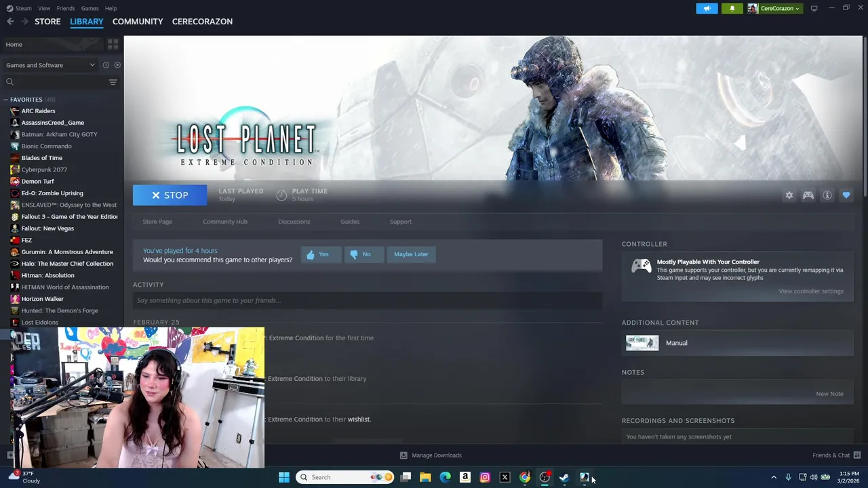The height and width of the screenshot is (488, 868).
Task: Open CERECORAZON profile tab
Action: click(x=202, y=22)
